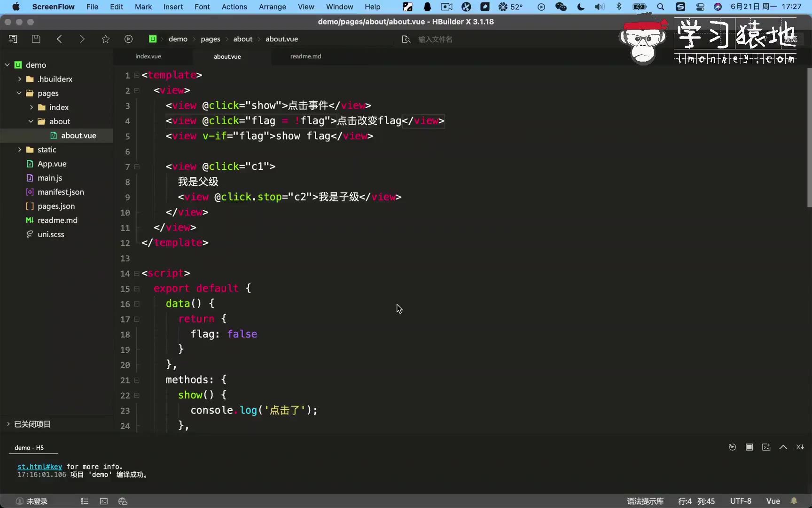812x508 pixels.
Task: Click the notification bell in status bar
Action: (794, 501)
